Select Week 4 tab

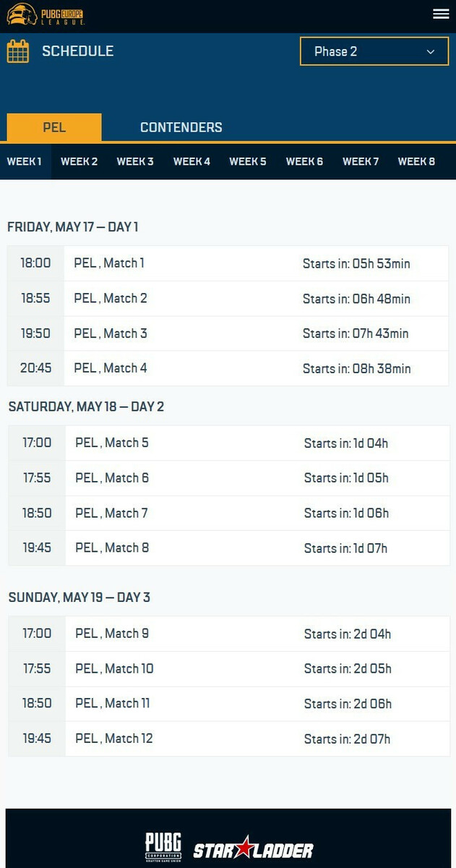pyautogui.click(x=192, y=161)
